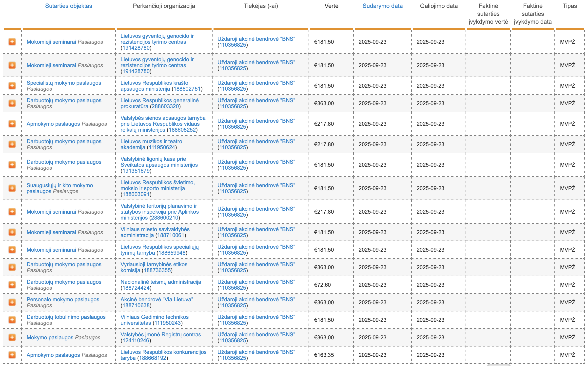Viewport: 588px width, 366px height.
Task: Click organization code 188724424
Action: [x=136, y=288]
